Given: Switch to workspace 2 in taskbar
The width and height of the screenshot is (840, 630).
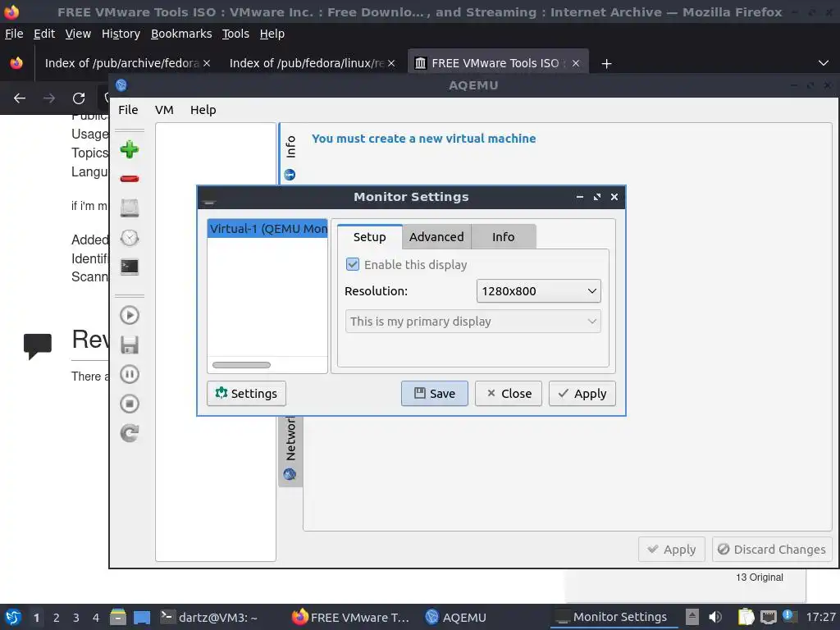Looking at the screenshot, I should click(x=57, y=618).
